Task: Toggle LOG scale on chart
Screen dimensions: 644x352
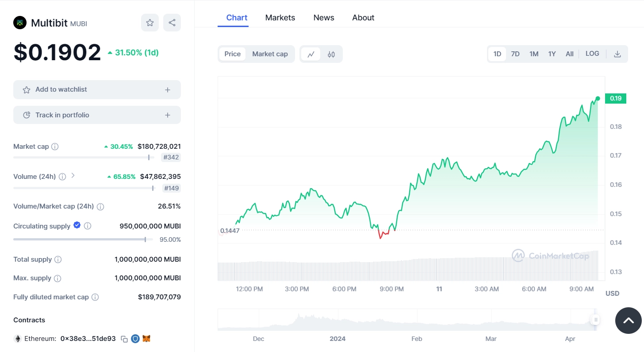Action: pyautogui.click(x=592, y=54)
